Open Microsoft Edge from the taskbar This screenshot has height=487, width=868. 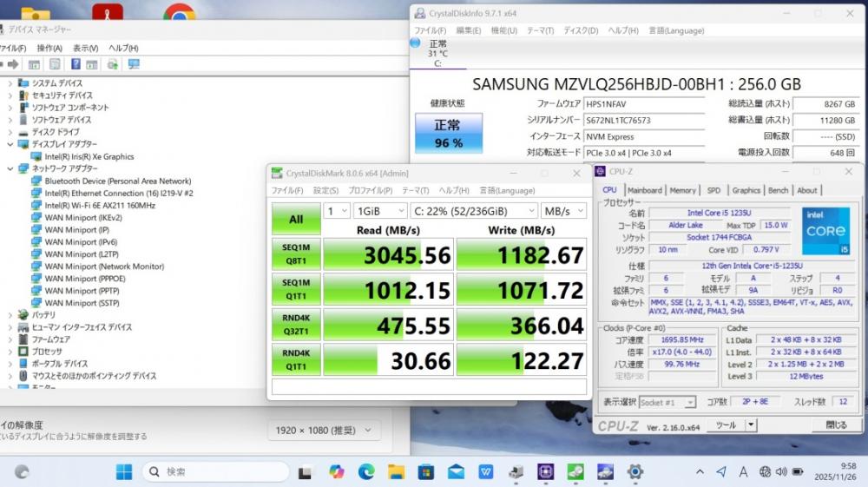click(366, 471)
